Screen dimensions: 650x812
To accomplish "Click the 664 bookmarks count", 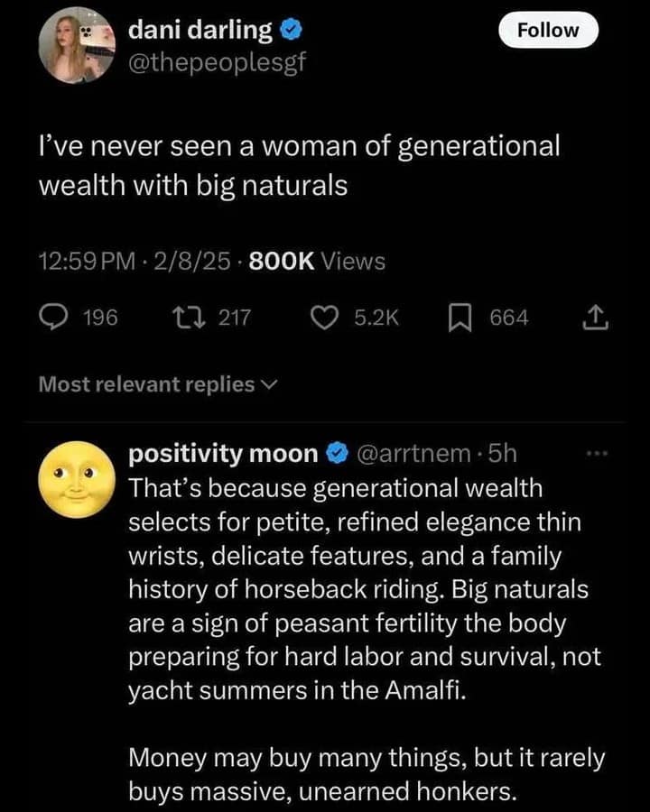I will coord(509,318).
